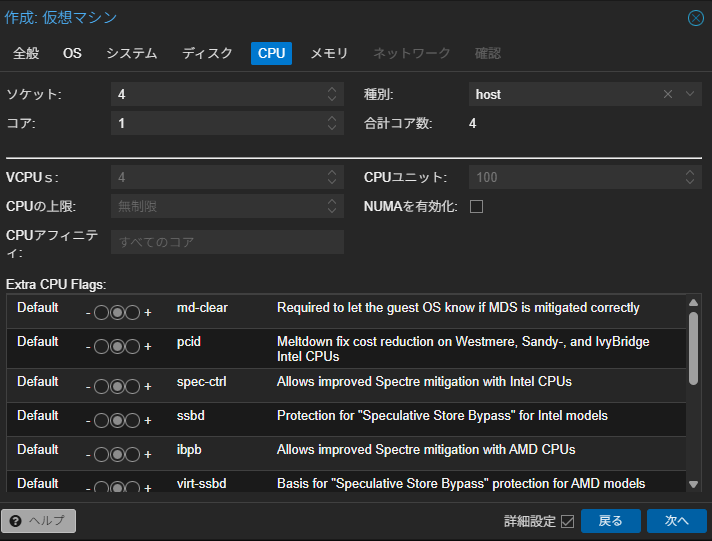Image resolution: width=712 pixels, height=541 pixels.
Task: Clear the host CPU type with x icon
Action: pos(668,94)
